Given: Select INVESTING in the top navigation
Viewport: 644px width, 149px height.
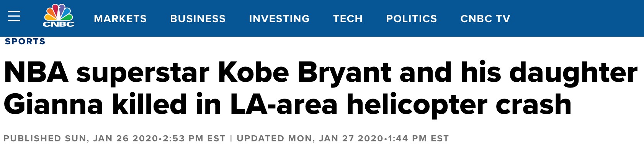Looking at the screenshot, I should point(280,19).
